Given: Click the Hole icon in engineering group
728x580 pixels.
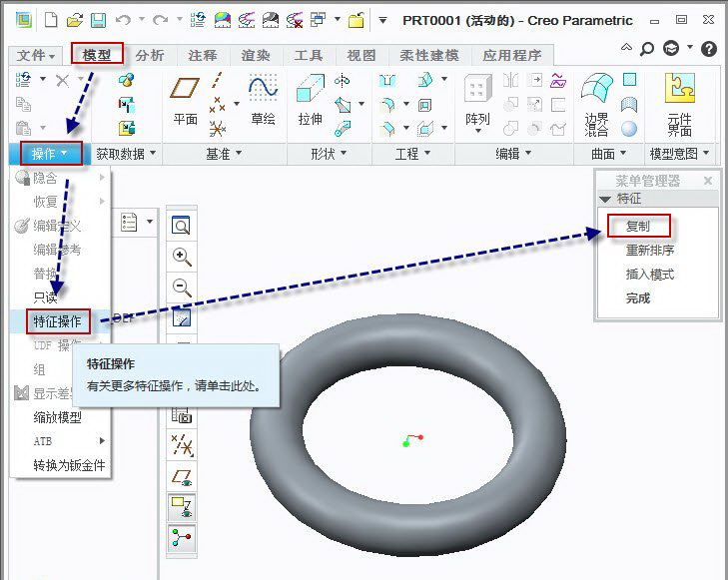Looking at the screenshot, I should click(387, 81).
